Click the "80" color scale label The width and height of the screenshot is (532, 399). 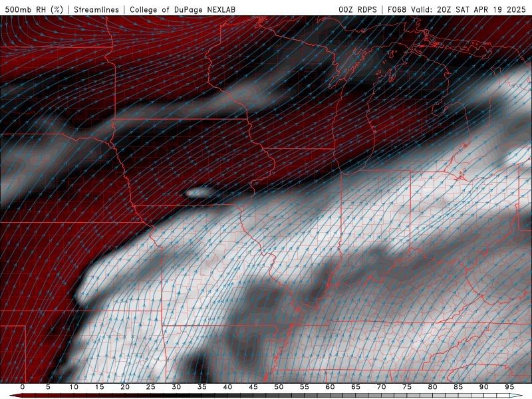point(432,387)
